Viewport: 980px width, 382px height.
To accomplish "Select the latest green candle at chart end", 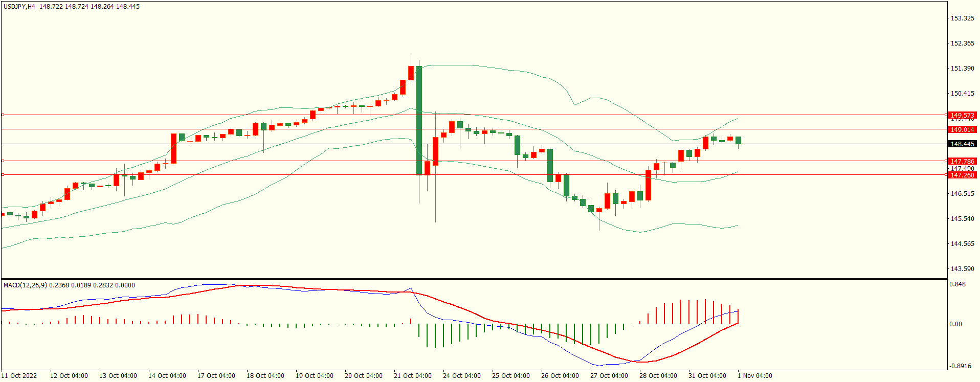I will pyautogui.click(x=738, y=141).
